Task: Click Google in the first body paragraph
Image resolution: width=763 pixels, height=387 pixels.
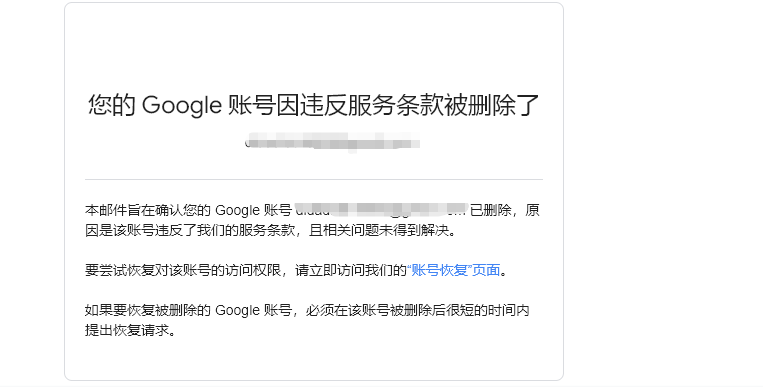Action: tap(236, 210)
